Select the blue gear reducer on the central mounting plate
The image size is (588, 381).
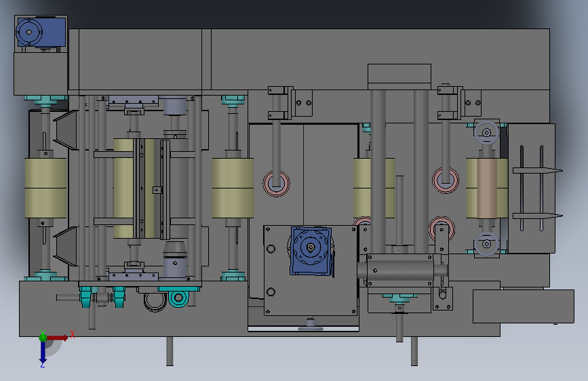pos(311,251)
